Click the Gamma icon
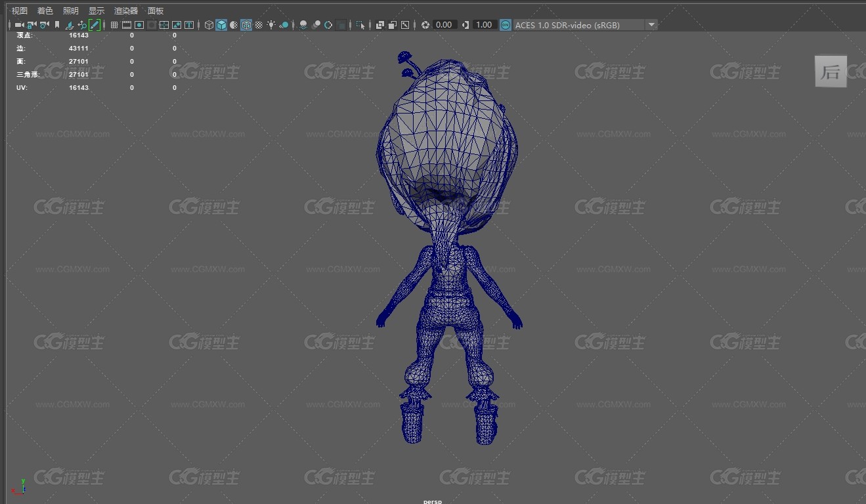The image size is (866, 504). (465, 25)
